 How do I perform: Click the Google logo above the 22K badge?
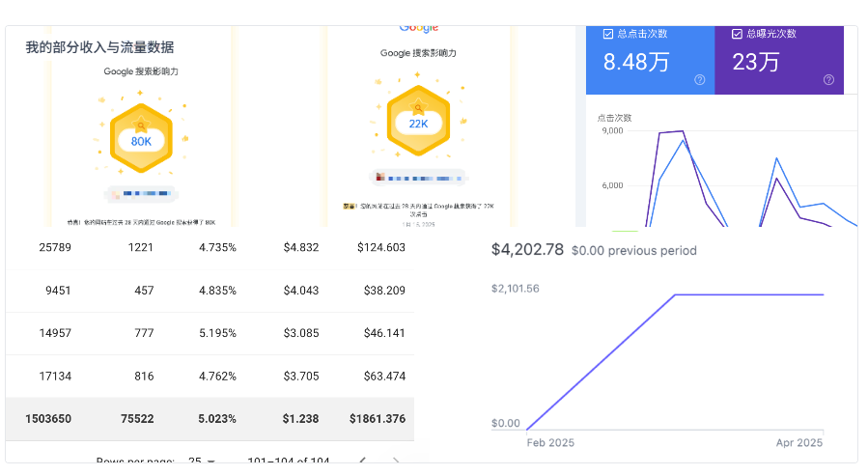418,29
